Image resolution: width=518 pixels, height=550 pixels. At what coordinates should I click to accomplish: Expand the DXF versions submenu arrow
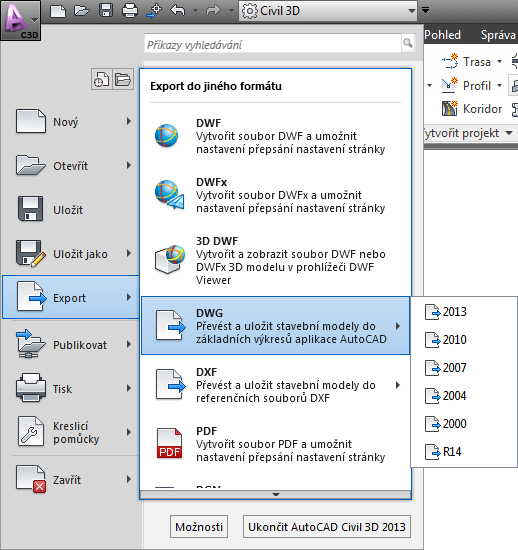(x=398, y=385)
